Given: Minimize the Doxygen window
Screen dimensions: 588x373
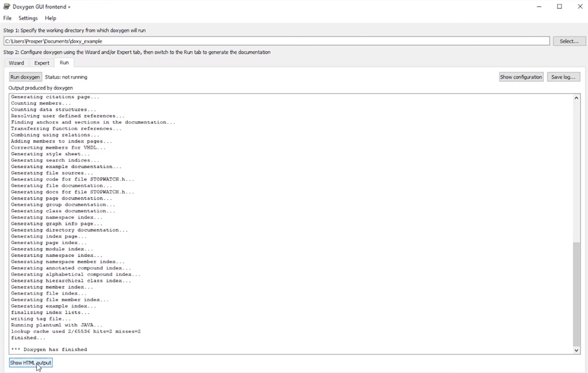Looking at the screenshot, I should click(539, 7).
